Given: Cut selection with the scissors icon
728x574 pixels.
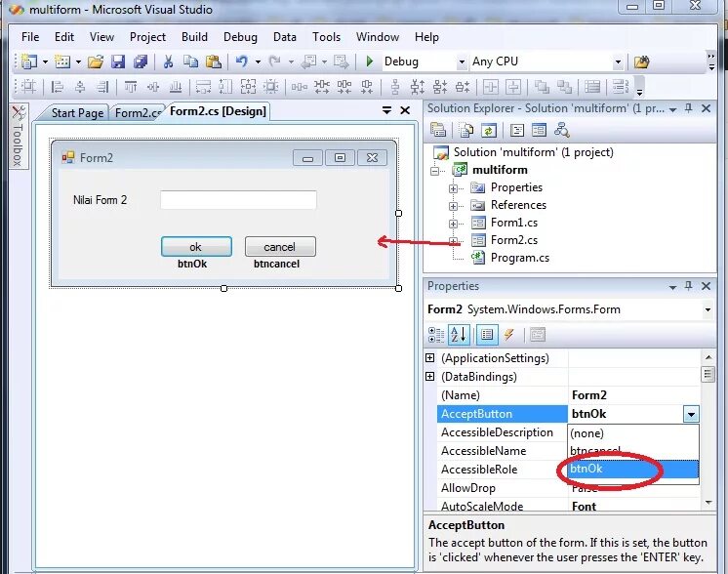Looking at the screenshot, I should 168,61.
